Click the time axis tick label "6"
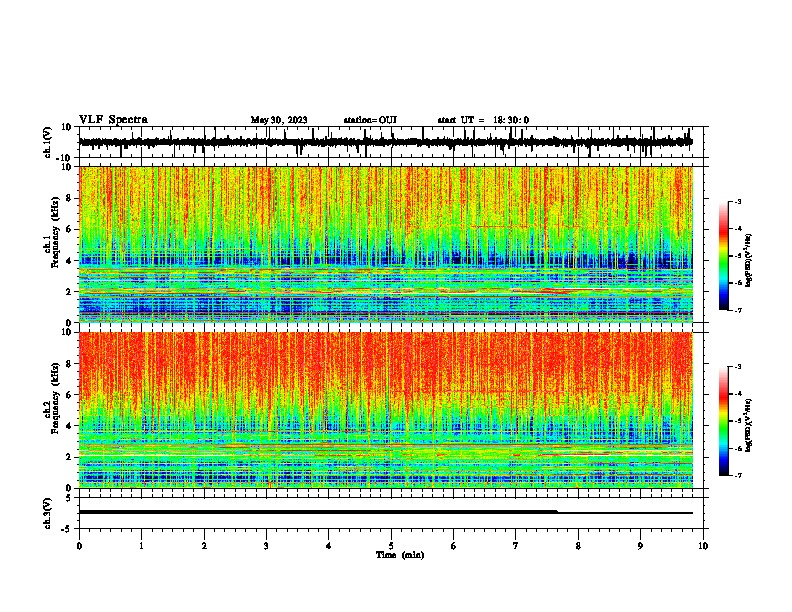Screen dimensions: 792x612 click(454, 546)
